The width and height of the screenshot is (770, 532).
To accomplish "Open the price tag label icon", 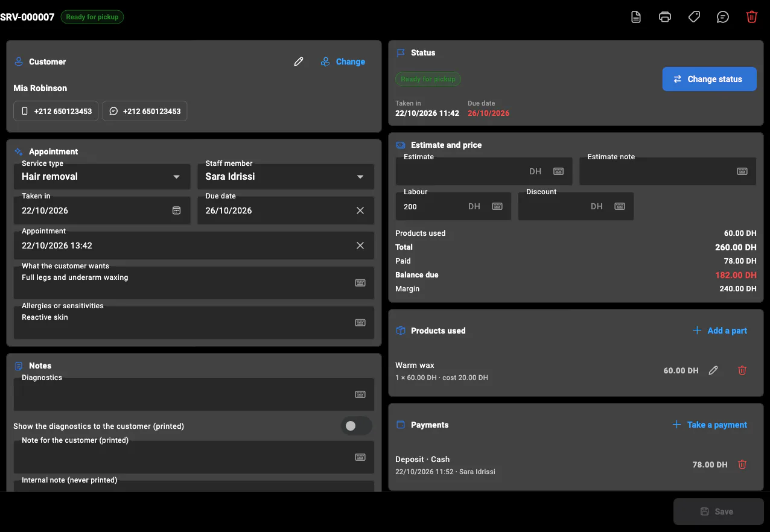I will [694, 17].
